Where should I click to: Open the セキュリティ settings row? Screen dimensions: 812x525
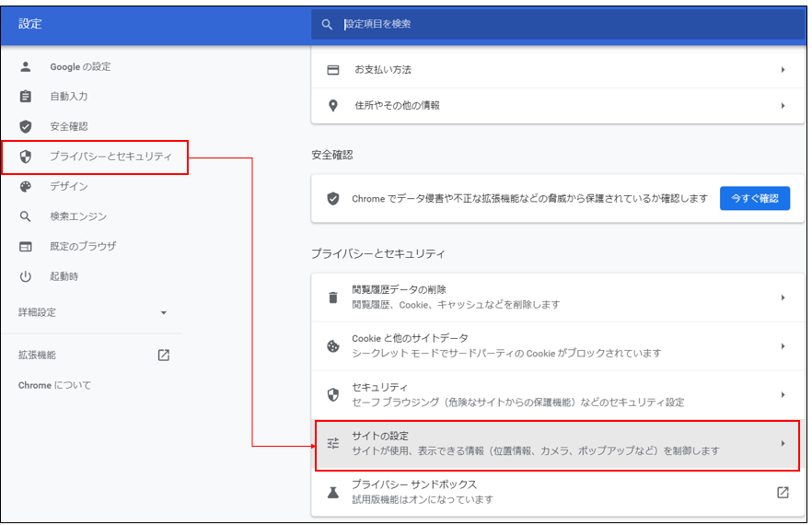coord(552,394)
